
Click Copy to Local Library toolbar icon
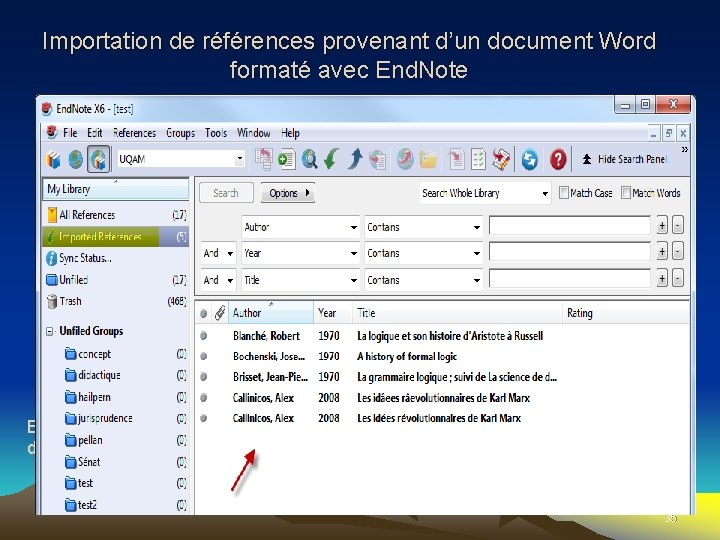point(264,159)
